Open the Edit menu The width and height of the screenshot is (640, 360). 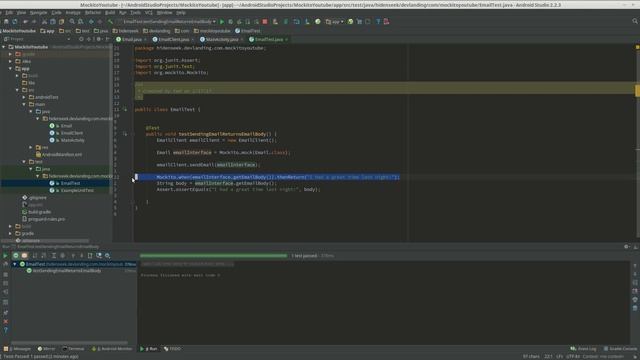pos(9,13)
